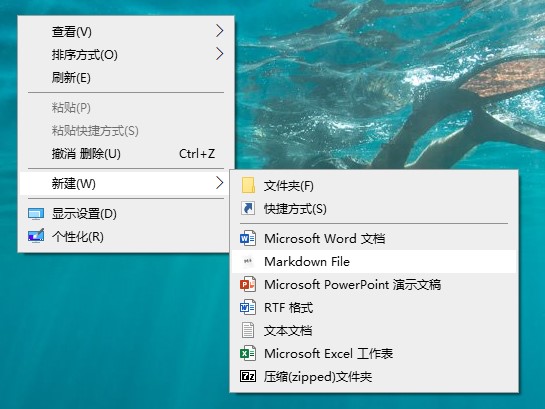Image resolution: width=545 pixels, height=409 pixels.
Task: Create a new 文本文档
Action: pos(374,330)
